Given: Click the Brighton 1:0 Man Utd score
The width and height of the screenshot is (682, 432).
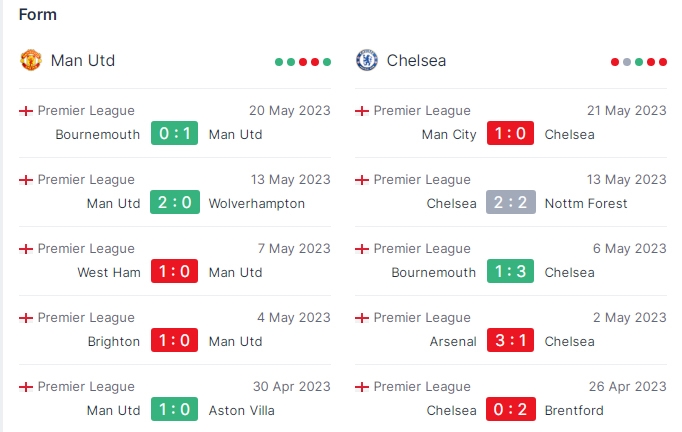Looking at the screenshot, I should click(174, 340).
